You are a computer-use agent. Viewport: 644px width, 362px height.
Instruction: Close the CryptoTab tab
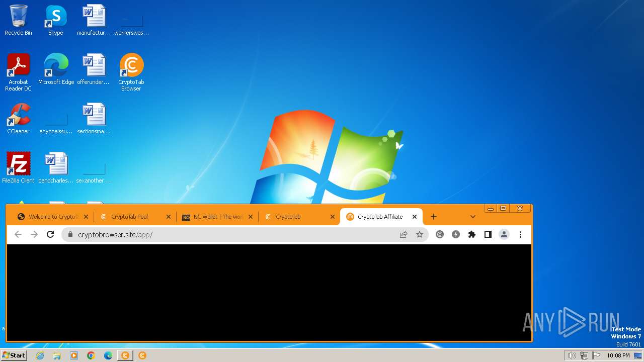[x=333, y=217]
